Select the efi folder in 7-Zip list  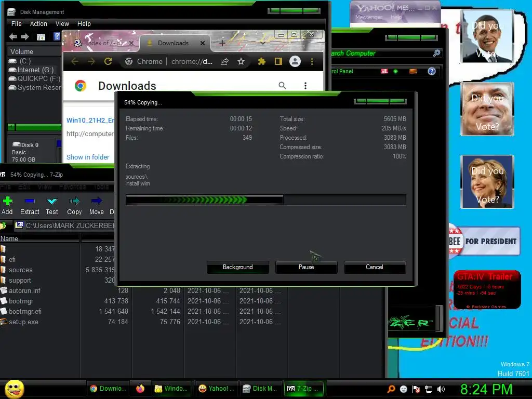(12, 260)
